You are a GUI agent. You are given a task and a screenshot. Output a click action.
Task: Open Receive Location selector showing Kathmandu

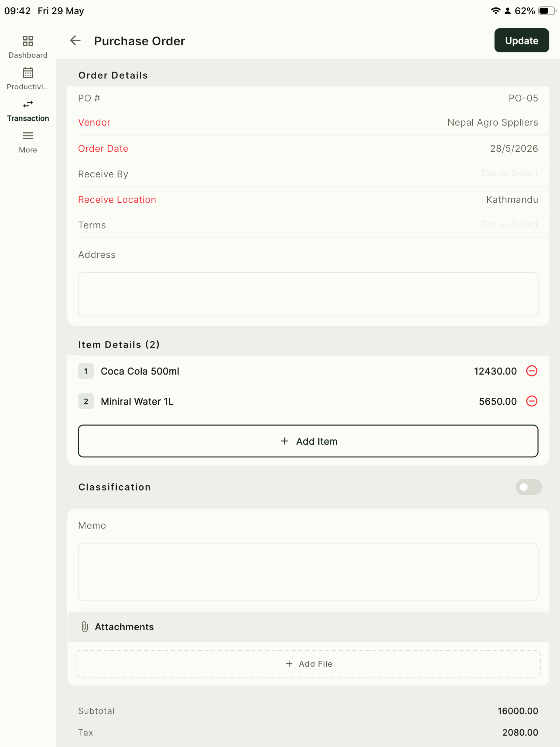(x=308, y=200)
